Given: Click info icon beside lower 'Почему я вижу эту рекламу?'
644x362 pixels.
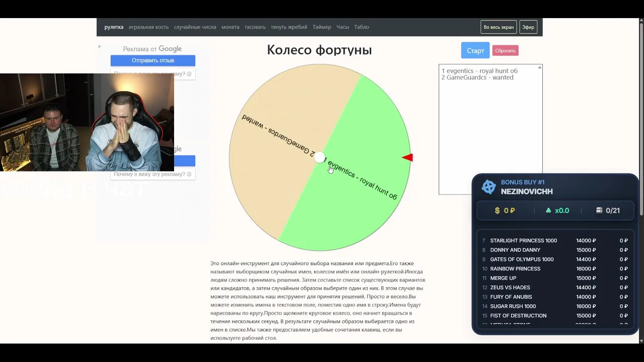Looking at the screenshot, I should [x=189, y=174].
